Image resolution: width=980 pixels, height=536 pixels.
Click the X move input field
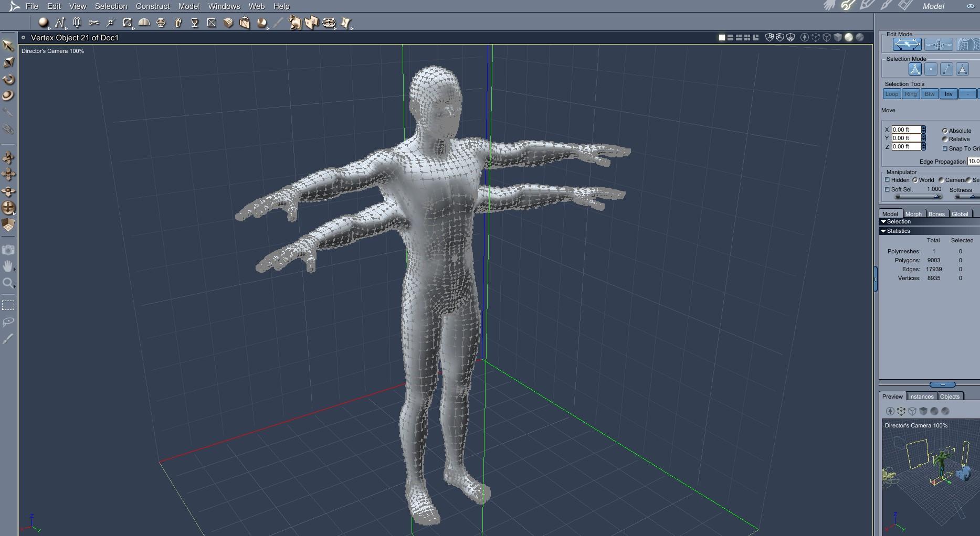click(907, 130)
